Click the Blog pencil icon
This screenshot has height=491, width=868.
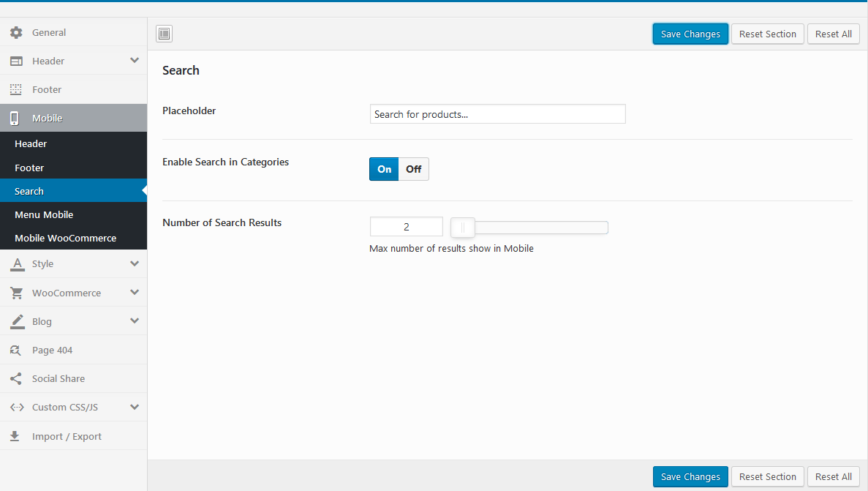pos(17,321)
